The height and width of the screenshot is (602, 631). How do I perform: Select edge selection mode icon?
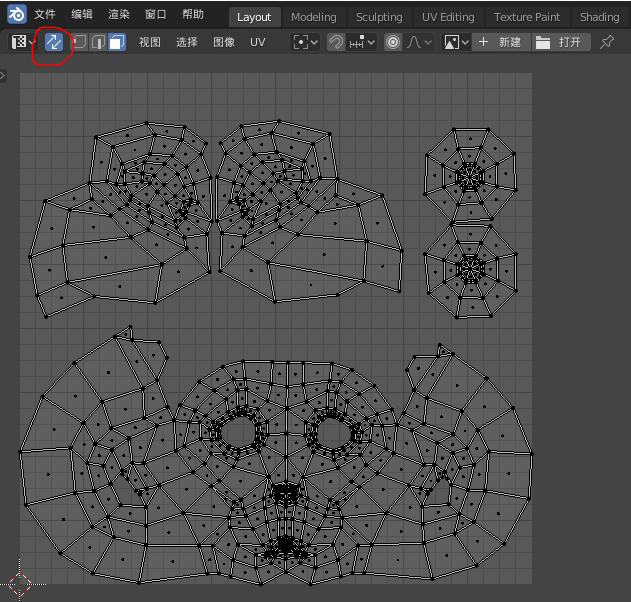pos(98,42)
